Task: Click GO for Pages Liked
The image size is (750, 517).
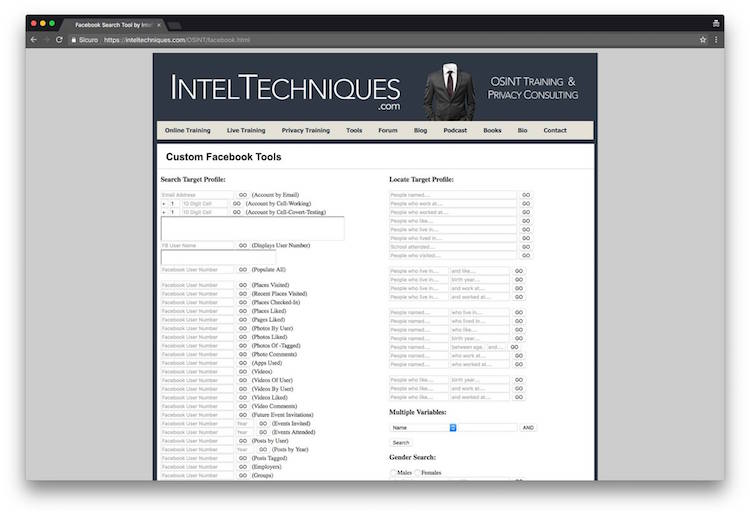Action: [243, 319]
